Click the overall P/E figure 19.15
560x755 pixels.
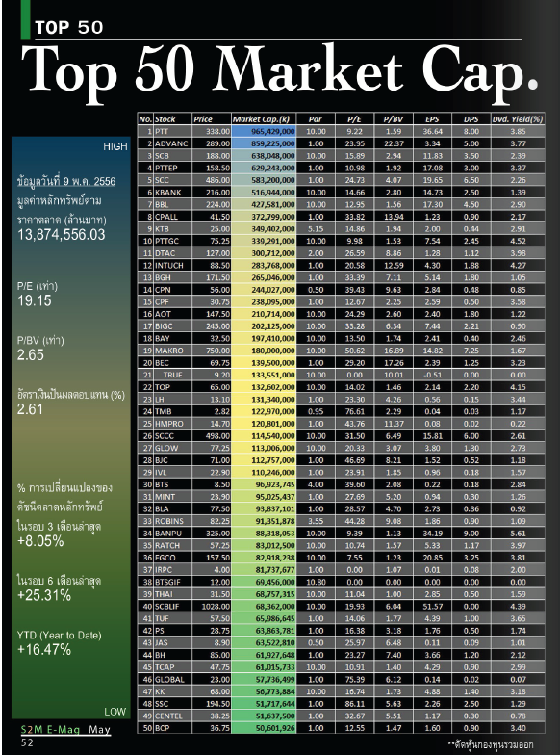click(35, 300)
